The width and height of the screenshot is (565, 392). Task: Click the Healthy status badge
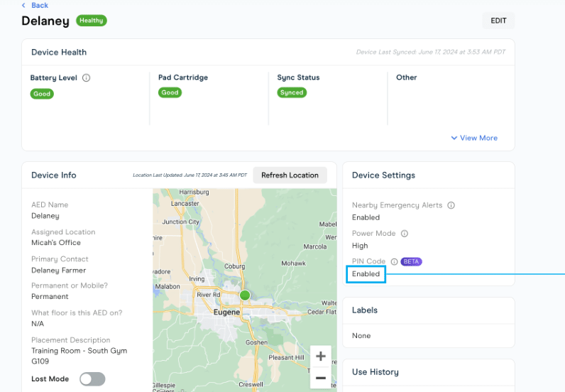click(91, 21)
